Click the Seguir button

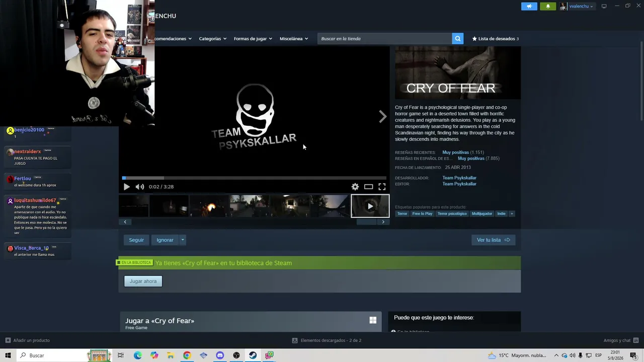(136, 240)
